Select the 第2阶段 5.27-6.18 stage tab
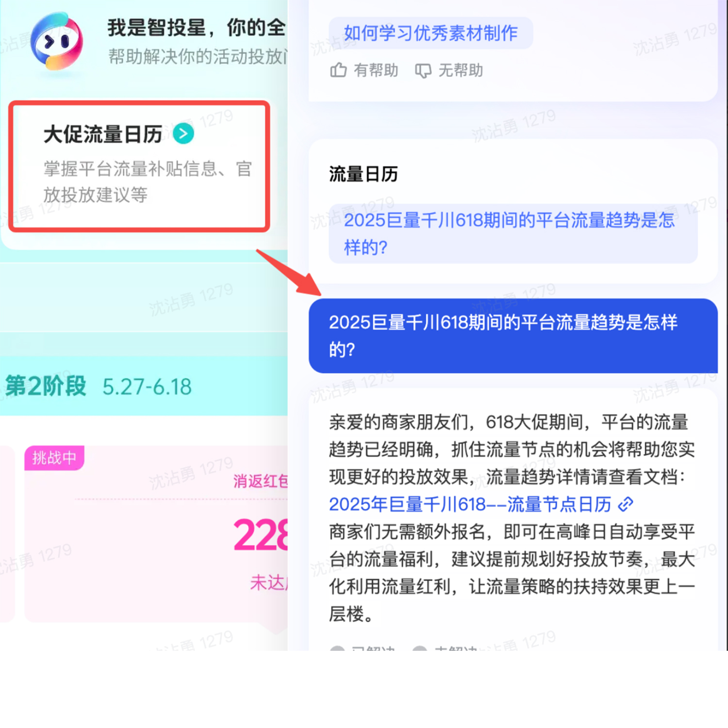The width and height of the screenshot is (728, 728). tap(99, 386)
